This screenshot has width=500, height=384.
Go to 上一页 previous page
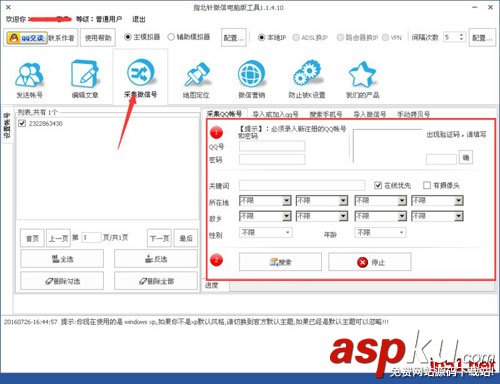[58, 238]
